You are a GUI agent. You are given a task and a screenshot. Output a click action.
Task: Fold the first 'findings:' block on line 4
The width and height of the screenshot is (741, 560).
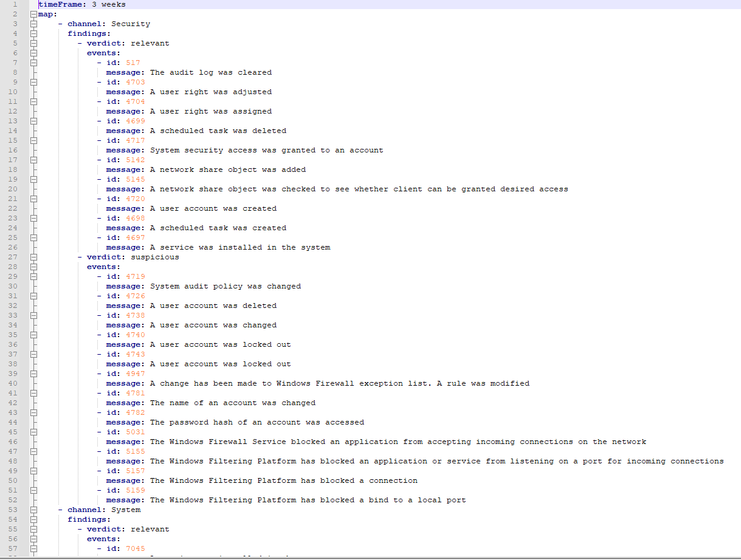[x=34, y=33]
